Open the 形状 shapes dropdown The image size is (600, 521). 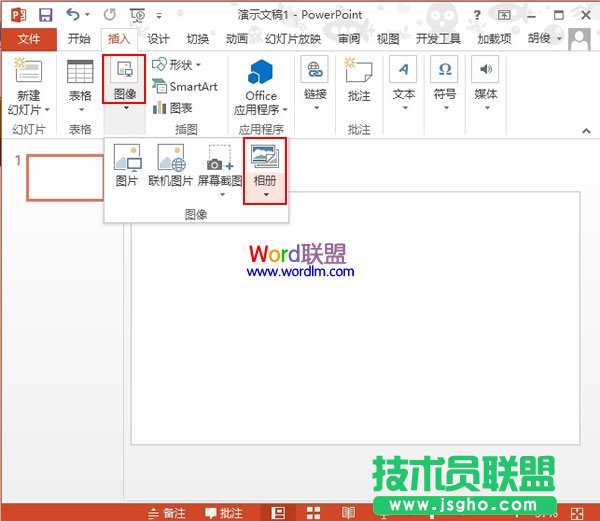176,65
